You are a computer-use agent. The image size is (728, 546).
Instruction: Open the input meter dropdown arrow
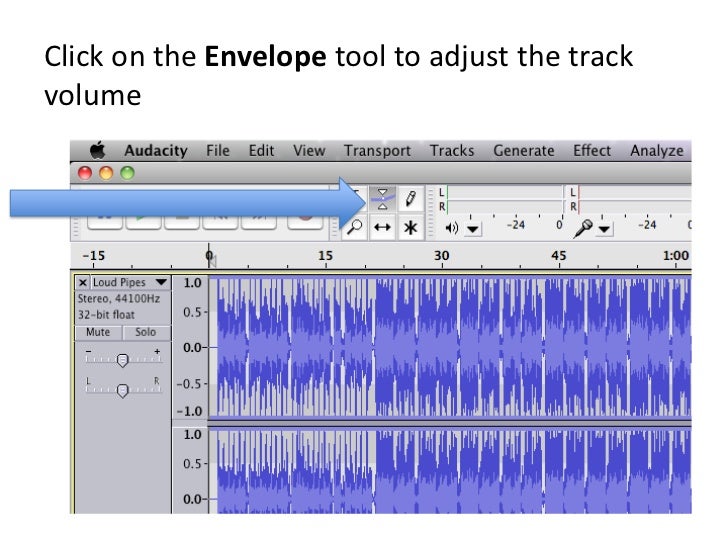pos(604,229)
